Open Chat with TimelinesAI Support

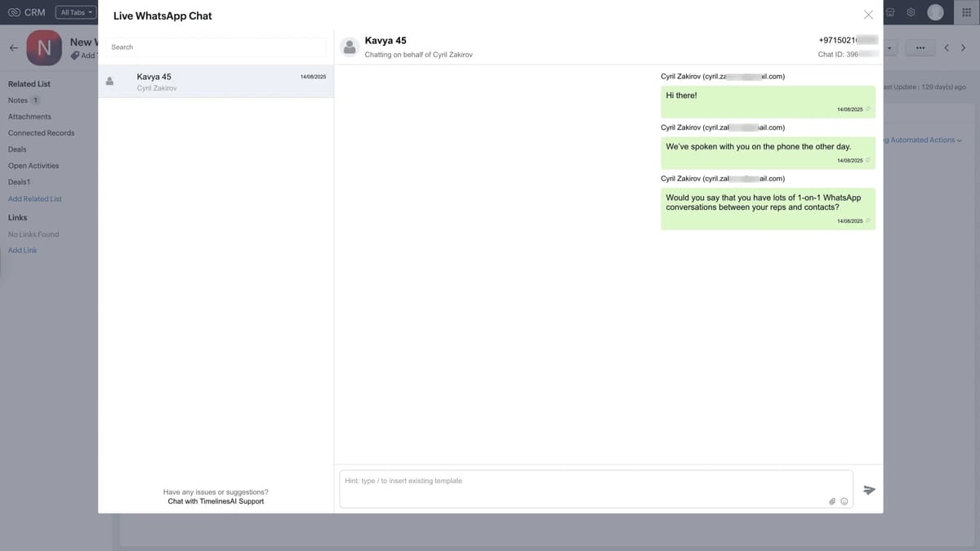point(216,500)
